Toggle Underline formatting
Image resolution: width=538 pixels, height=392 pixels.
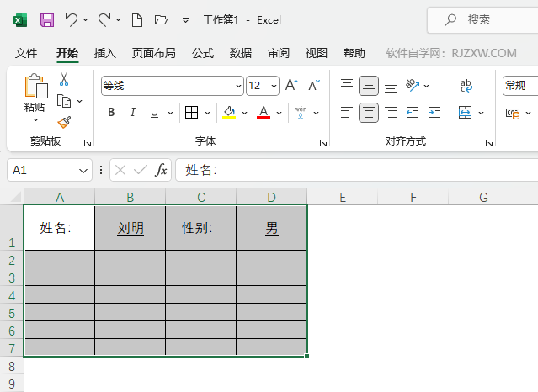(154, 112)
